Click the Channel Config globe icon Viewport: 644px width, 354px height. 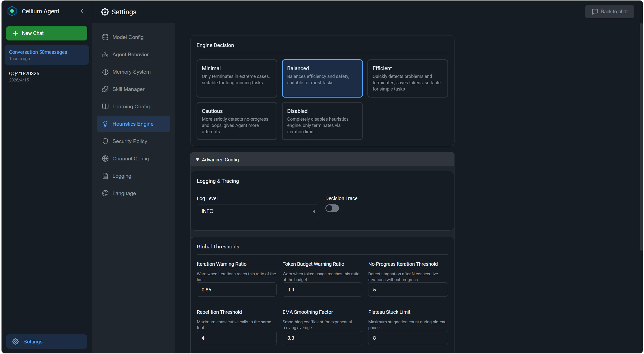point(105,159)
